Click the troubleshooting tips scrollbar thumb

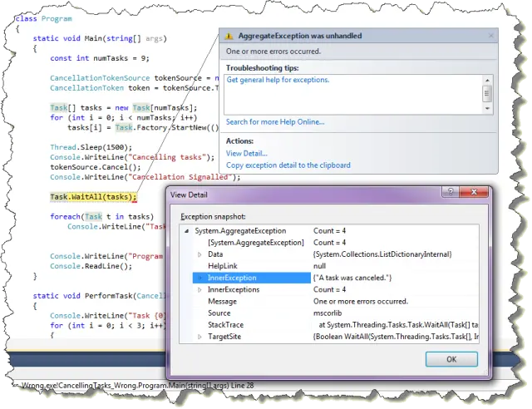pos(487,93)
